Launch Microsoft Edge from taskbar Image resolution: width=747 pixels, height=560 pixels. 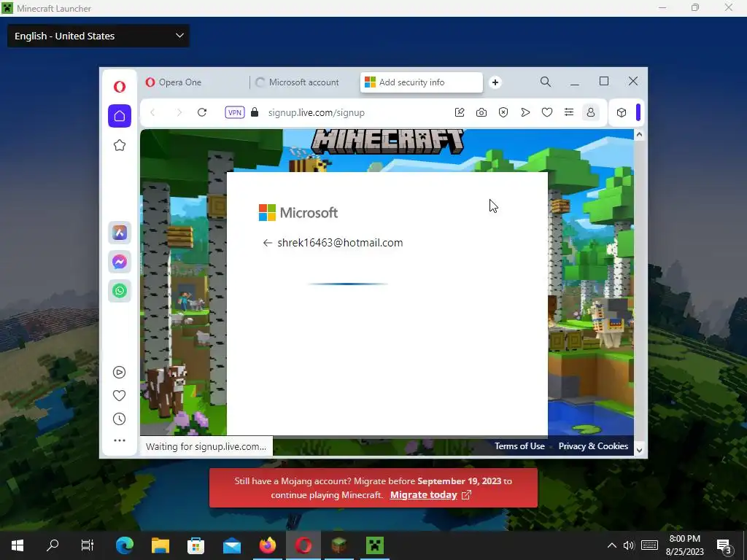pyautogui.click(x=124, y=545)
